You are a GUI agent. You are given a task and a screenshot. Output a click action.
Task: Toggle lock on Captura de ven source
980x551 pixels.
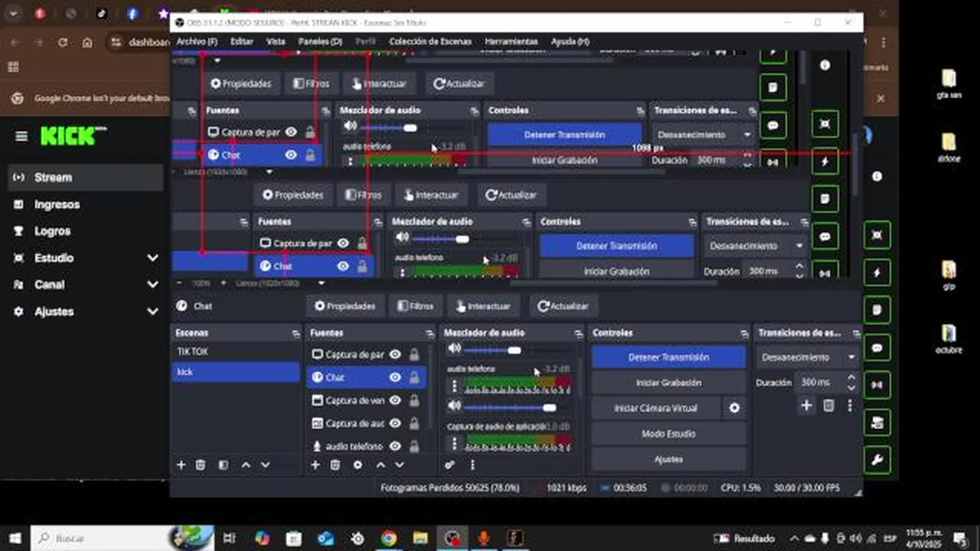414,400
